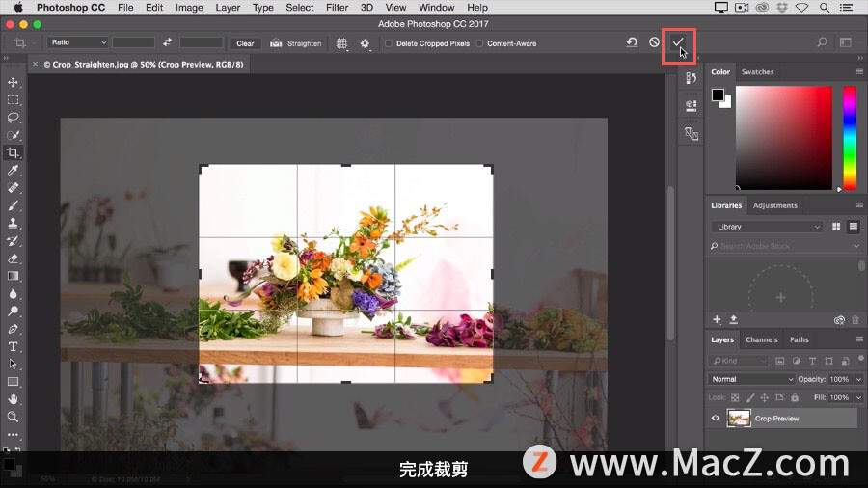Open the Color panel menu
The image size is (868, 488).
[x=859, y=72]
